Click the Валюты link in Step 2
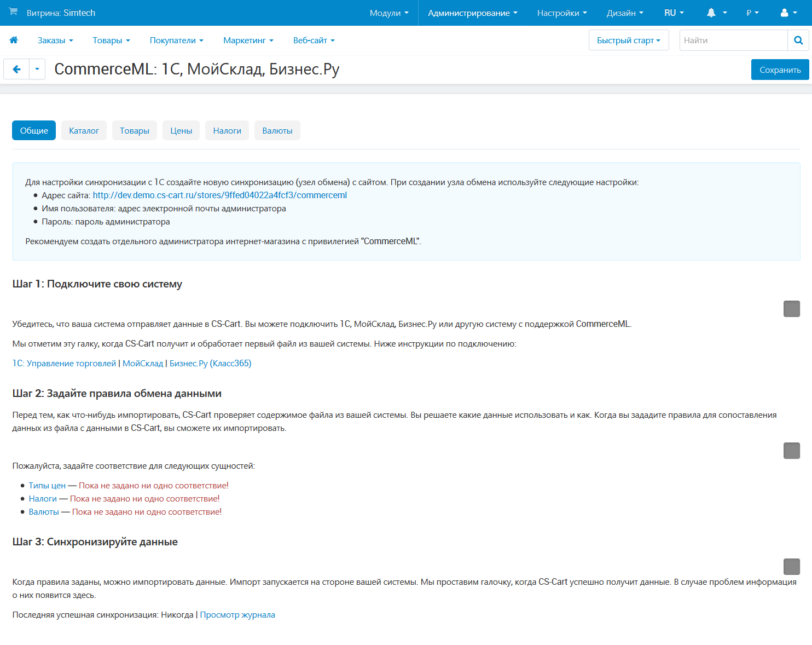This screenshot has width=812, height=645. point(44,511)
